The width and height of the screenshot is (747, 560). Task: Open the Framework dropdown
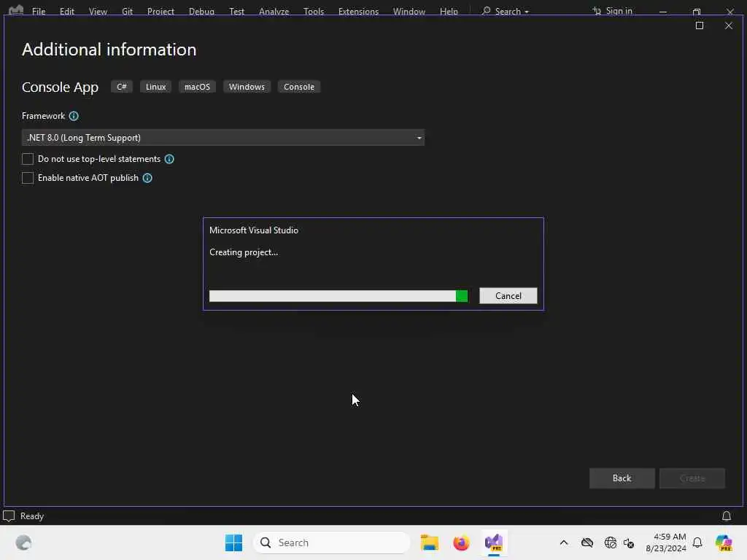coord(223,138)
